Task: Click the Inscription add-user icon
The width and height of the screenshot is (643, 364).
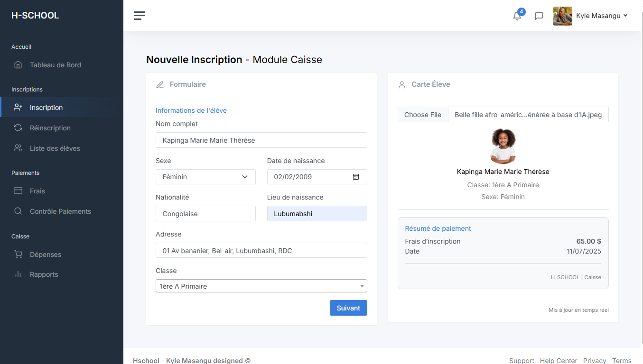Action: tap(18, 108)
